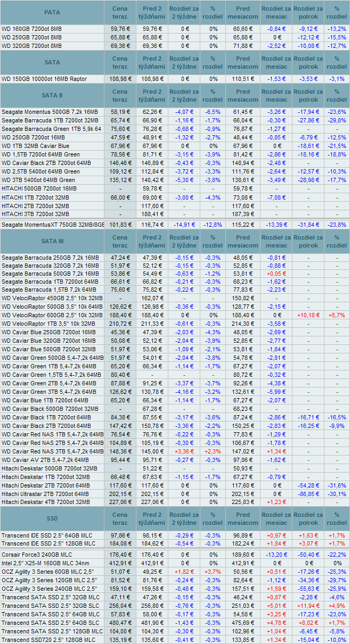The width and height of the screenshot is (350, 644).
Task: Select red +3,36 € in Caviar Red NAS 3TB row
Action: [184, 451]
